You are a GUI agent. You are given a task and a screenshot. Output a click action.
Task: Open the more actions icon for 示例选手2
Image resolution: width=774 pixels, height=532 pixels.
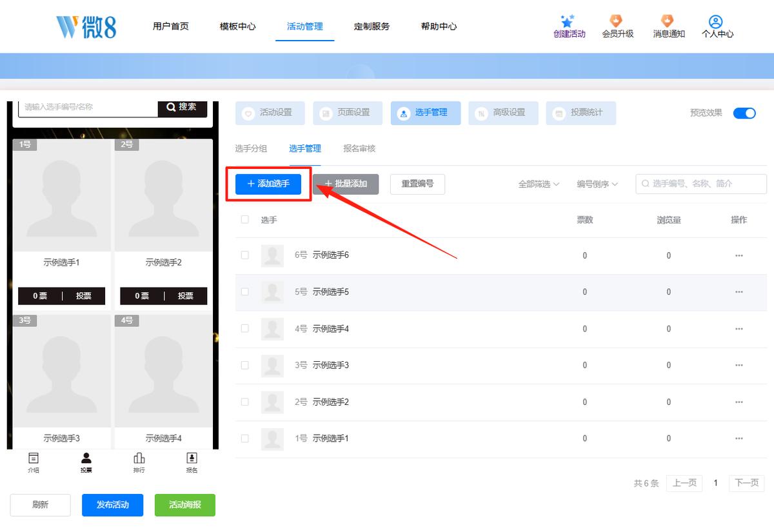pyautogui.click(x=739, y=402)
